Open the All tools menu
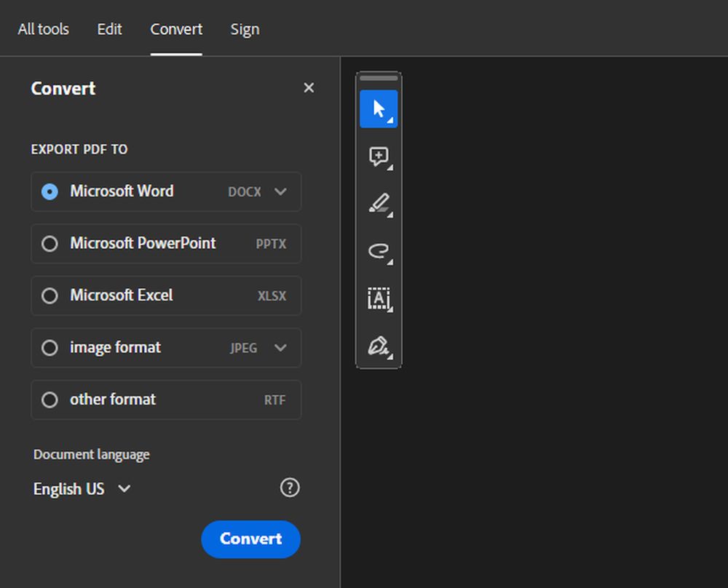Screen dimensions: 728x588 (x=43, y=29)
